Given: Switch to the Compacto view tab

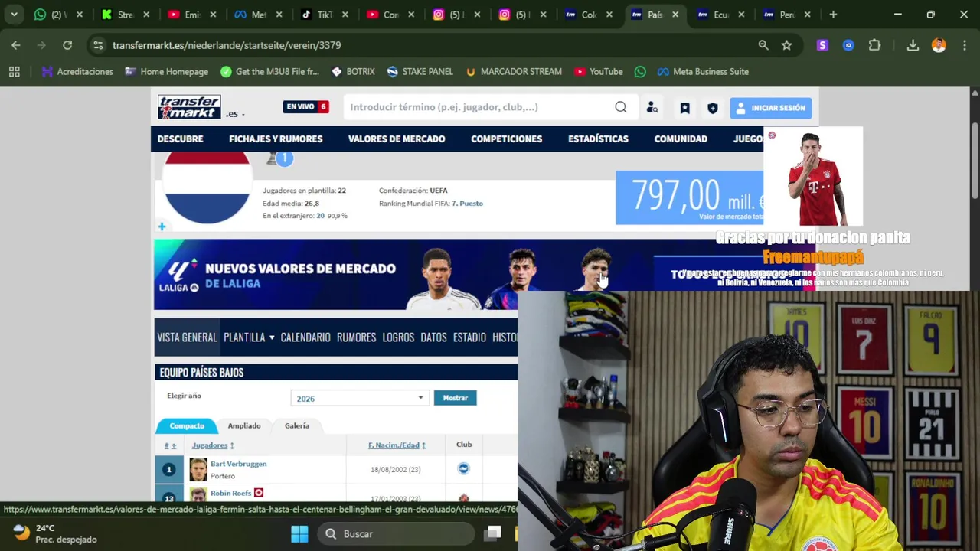Looking at the screenshot, I should click(x=187, y=425).
